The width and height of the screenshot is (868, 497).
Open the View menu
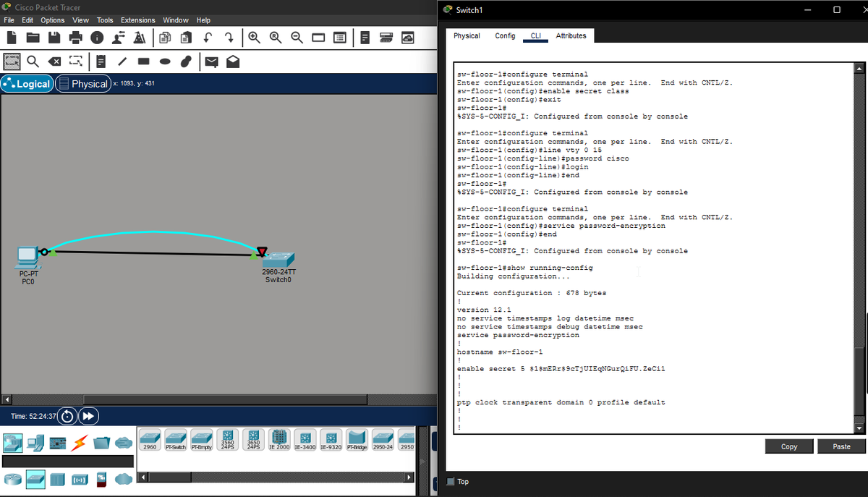[81, 20]
